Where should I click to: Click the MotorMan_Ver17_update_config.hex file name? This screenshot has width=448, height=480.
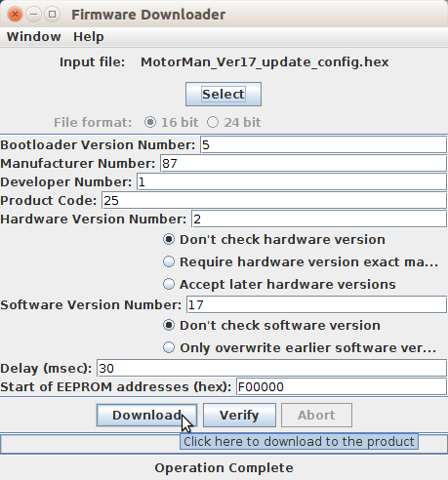tap(265, 61)
